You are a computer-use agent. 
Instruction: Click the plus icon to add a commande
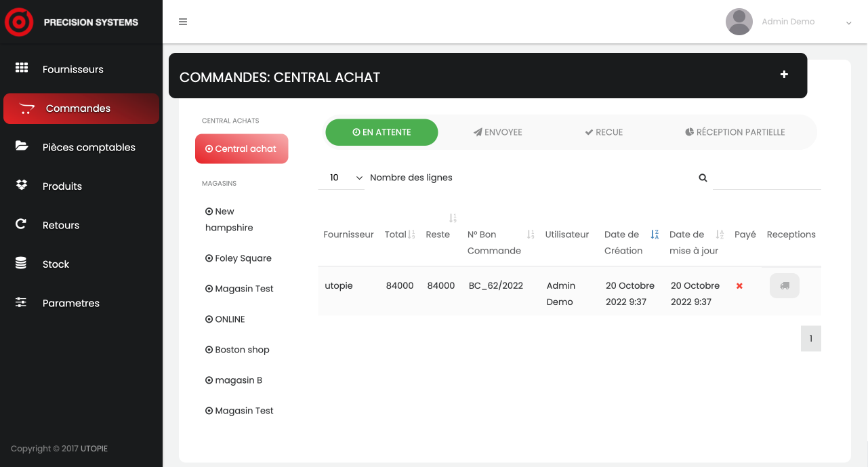(x=784, y=75)
